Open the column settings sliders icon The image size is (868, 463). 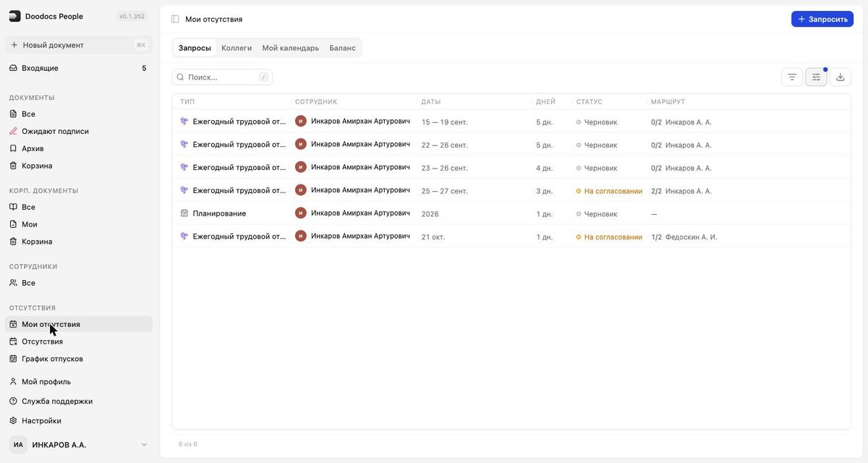[816, 77]
